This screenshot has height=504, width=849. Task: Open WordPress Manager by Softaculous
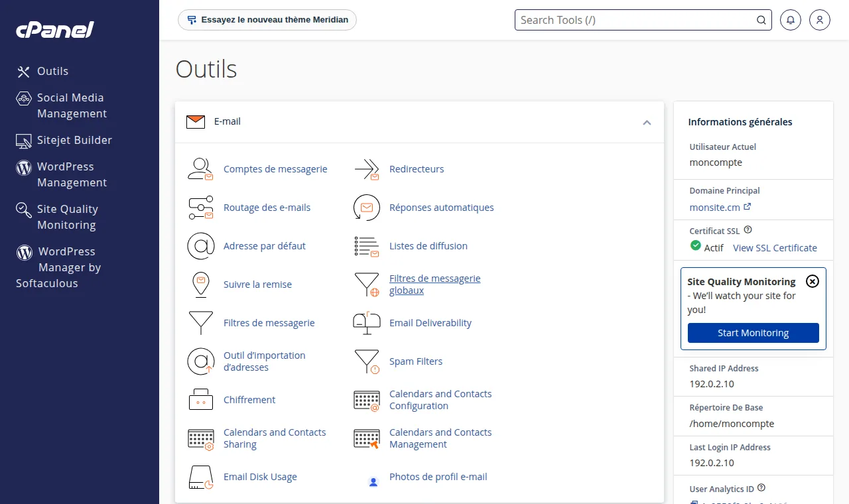[58, 267]
